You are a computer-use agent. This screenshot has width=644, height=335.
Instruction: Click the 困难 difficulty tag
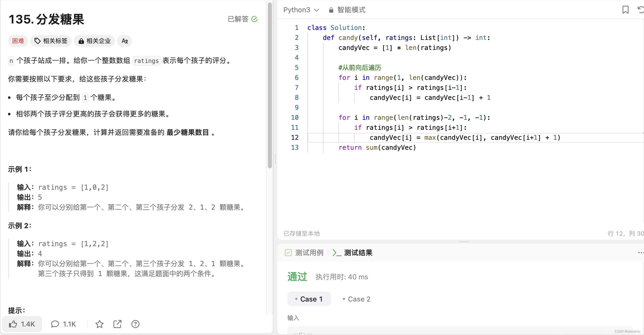(x=18, y=41)
